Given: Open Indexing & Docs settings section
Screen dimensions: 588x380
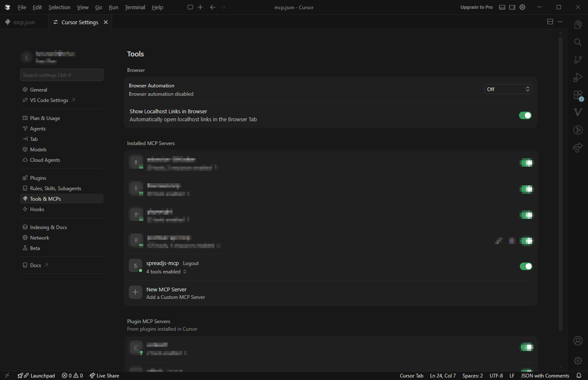Looking at the screenshot, I should click(62, 227).
